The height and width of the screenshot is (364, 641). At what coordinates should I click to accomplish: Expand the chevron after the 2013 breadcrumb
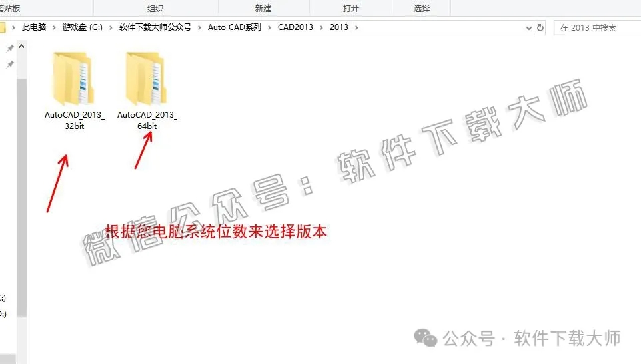(x=356, y=27)
